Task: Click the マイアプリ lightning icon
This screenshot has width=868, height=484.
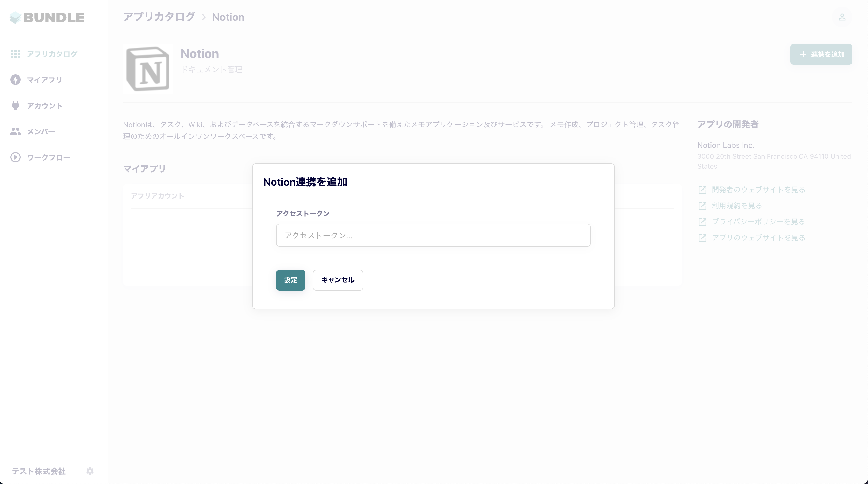Action: pyautogui.click(x=16, y=80)
